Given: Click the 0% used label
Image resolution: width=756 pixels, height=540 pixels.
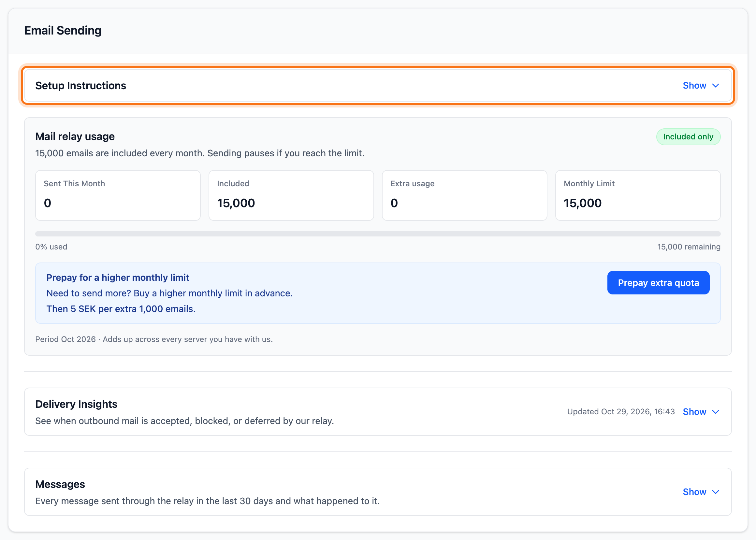Looking at the screenshot, I should click(x=51, y=247).
